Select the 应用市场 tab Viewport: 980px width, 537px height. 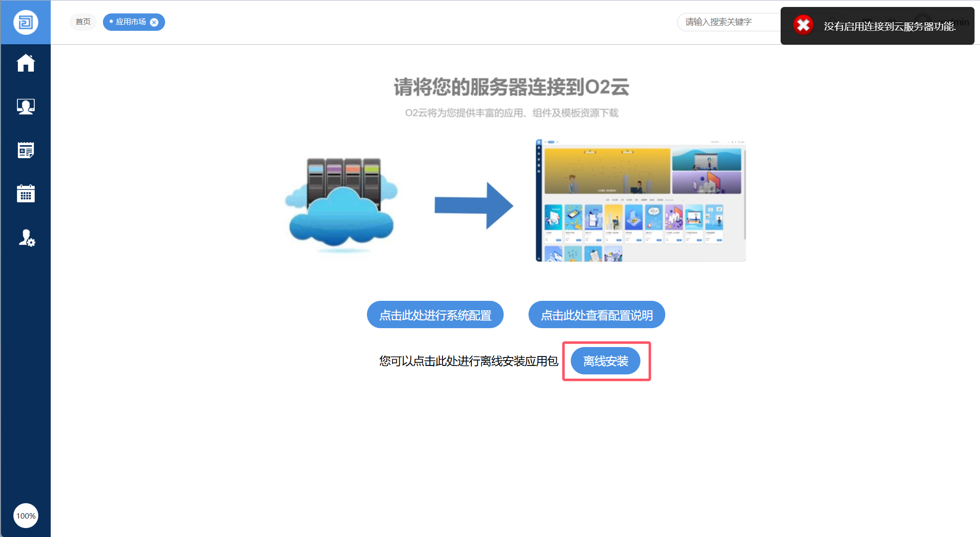click(130, 22)
